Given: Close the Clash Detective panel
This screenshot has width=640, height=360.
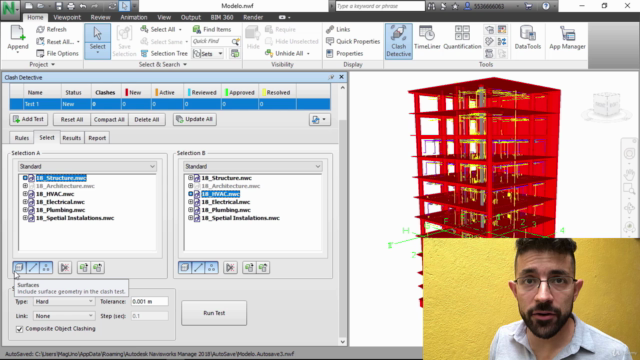Looking at the screenshot, I should point(342,77).
